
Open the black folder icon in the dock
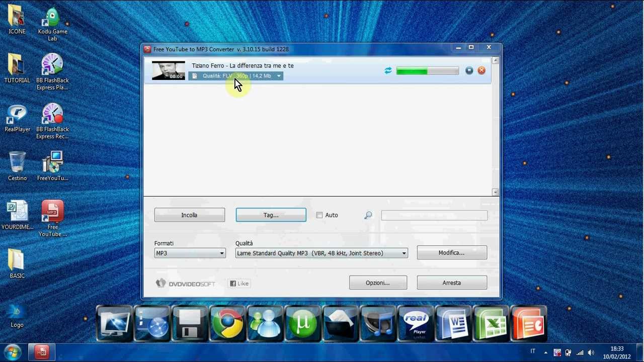pos(340,323)
